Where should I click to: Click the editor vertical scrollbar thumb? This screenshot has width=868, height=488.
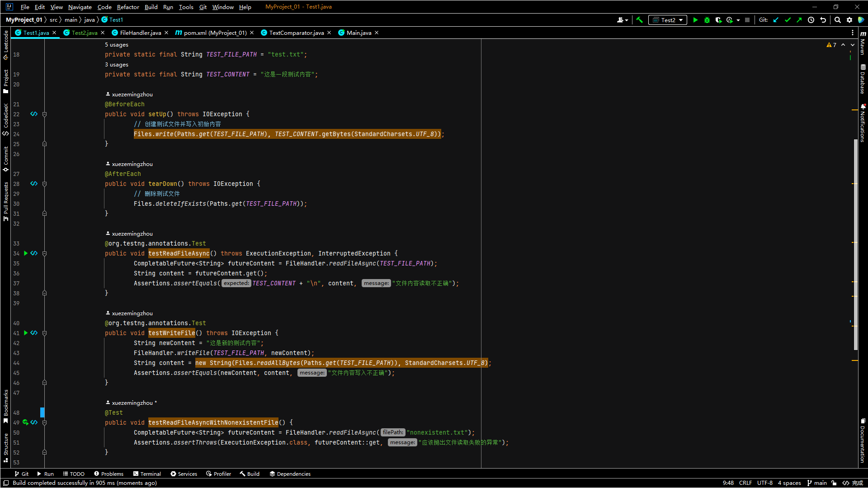click(x=855, y=244)
